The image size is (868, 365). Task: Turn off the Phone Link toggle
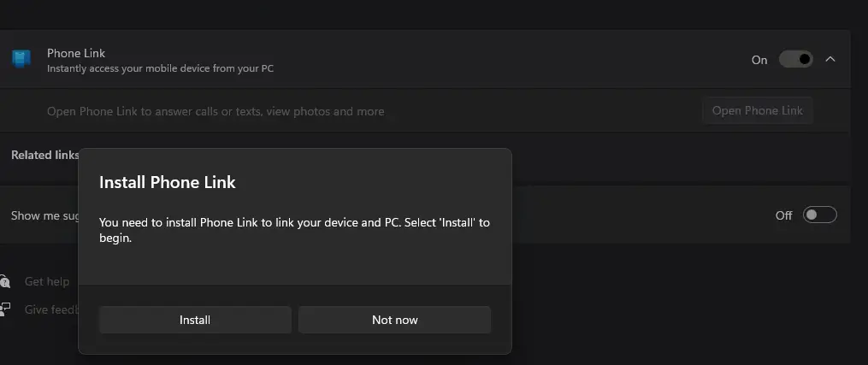pos(795,60)
